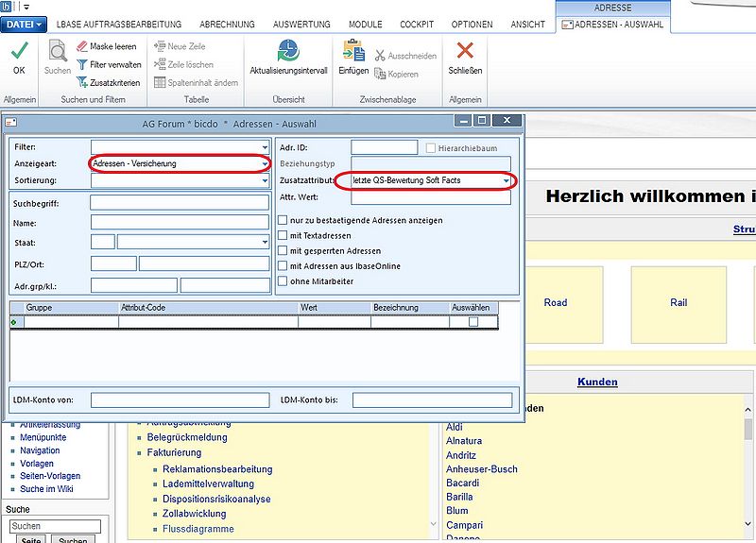Viewport: 756px width, 543px height.
Task: Click the quick access toolbar dropdown arrow
Action: coord(26,8)
